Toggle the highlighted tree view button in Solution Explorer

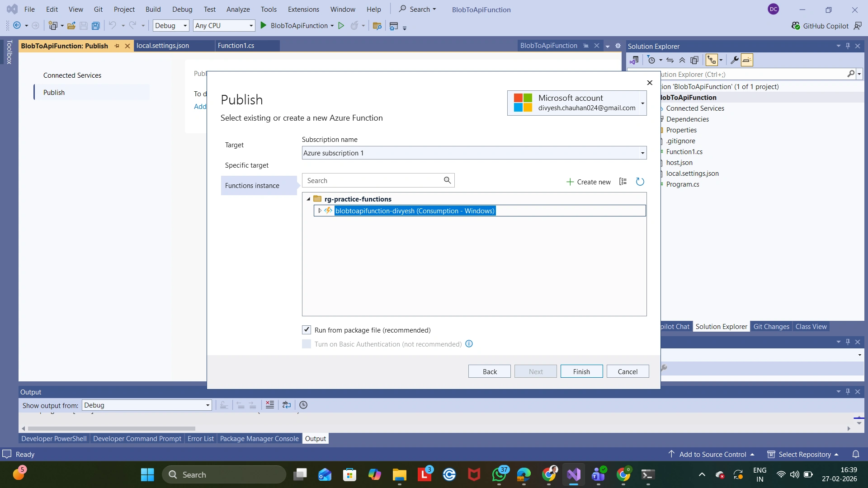tap(712, 60)
